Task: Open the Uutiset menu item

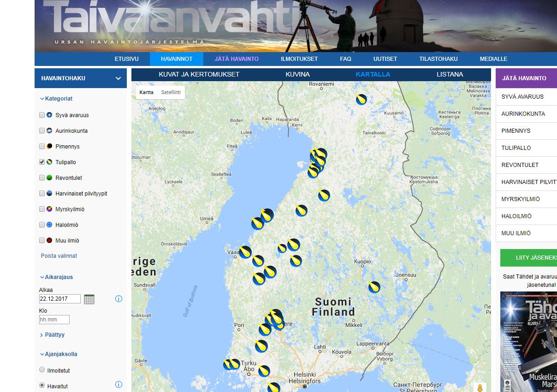Action: tap(385, 59)
